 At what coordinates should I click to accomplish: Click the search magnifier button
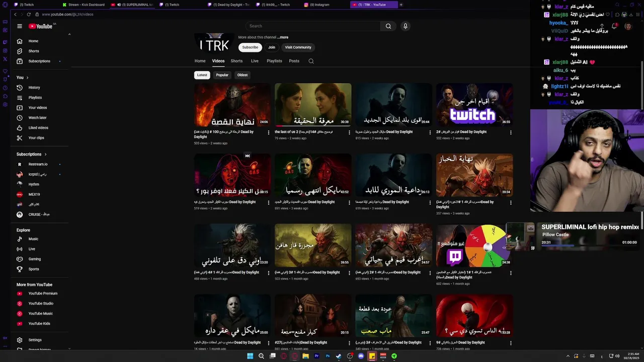point(388,26)
